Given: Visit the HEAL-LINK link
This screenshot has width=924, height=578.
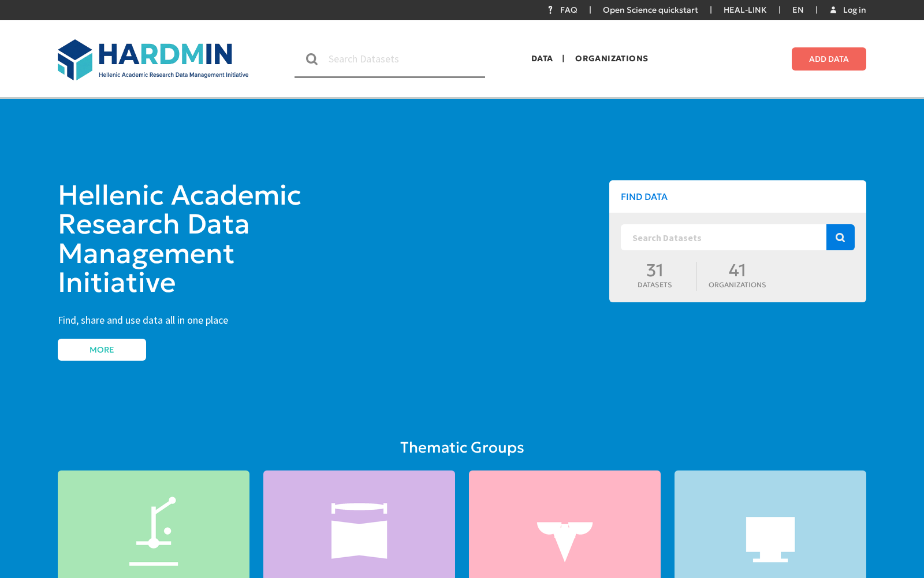Looking at the screenshot, I should pos(745,10).
